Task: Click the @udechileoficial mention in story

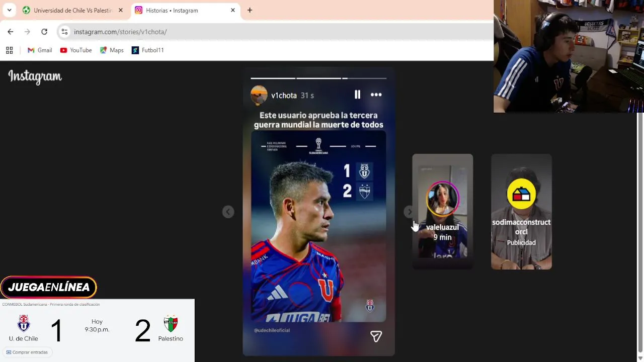Action: [x=272, y=330]
